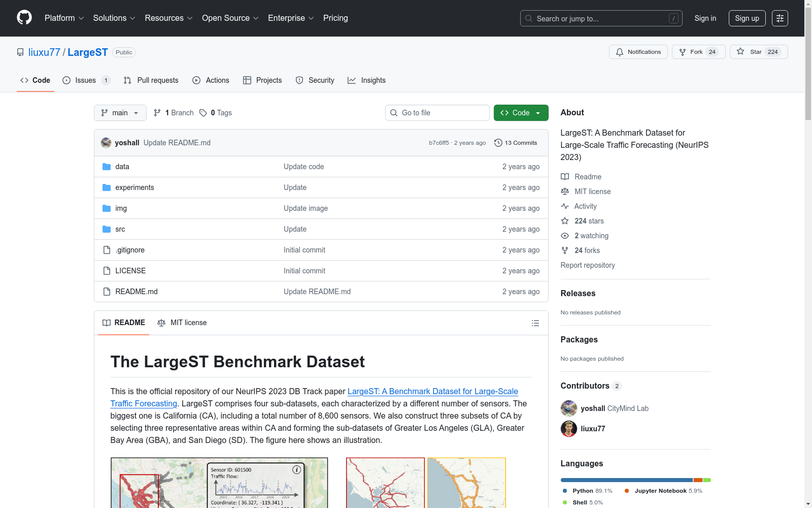812x508 pixels.
Task: Open the README outline list icon
Action: [535, 323]
